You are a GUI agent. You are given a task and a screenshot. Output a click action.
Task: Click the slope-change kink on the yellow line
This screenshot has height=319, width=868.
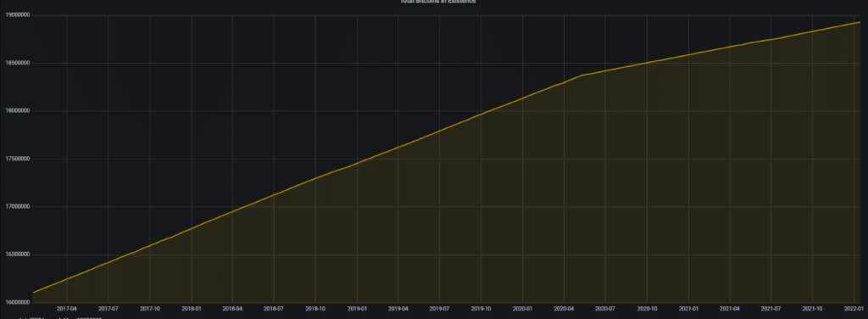583,75
